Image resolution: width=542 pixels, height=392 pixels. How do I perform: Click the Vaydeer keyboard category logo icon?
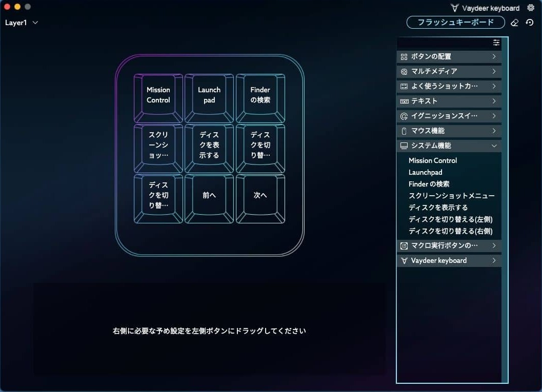point(404,260)
